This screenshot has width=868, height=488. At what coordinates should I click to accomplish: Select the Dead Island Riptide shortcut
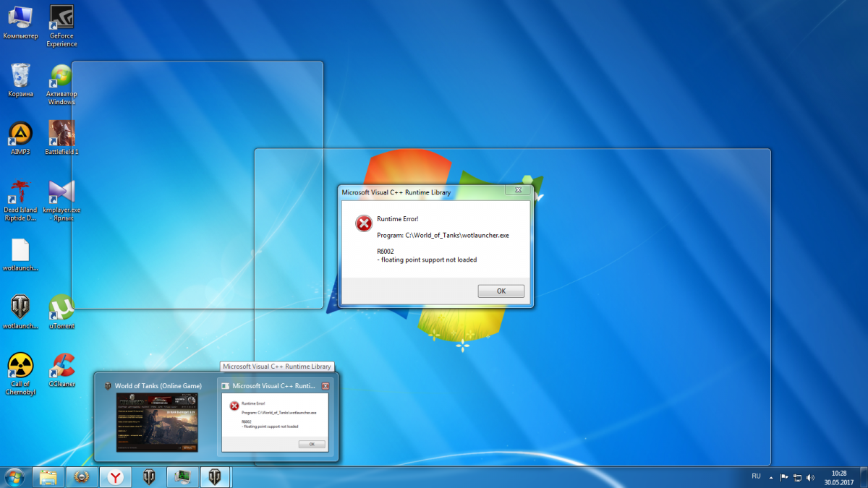[x=20, y=200]
